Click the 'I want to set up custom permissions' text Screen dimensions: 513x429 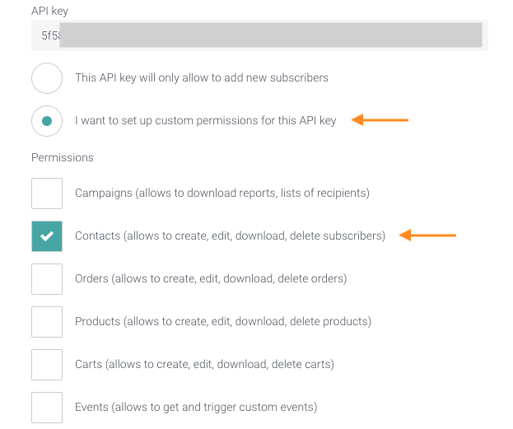coord(206,121)
